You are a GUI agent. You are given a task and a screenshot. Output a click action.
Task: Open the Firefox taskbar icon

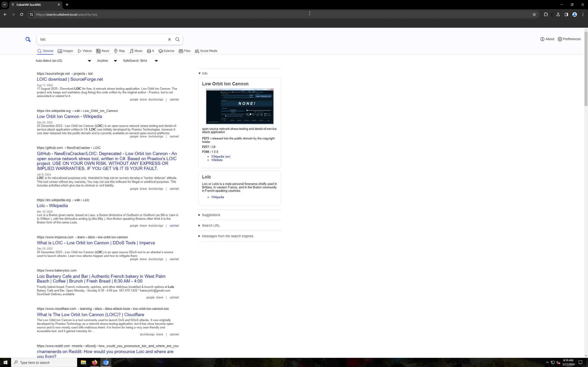95,362
